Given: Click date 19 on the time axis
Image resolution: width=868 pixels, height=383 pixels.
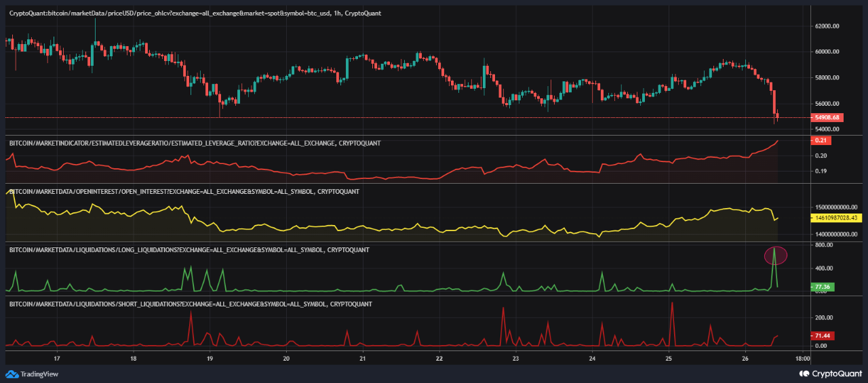Looking at the screenshot, I should click(210, 359).
